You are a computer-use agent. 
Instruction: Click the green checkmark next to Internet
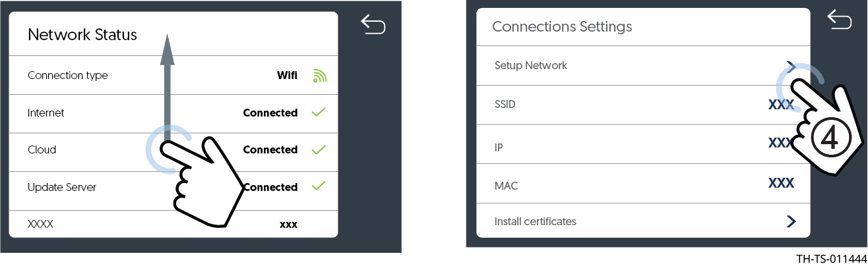point(319,113)
